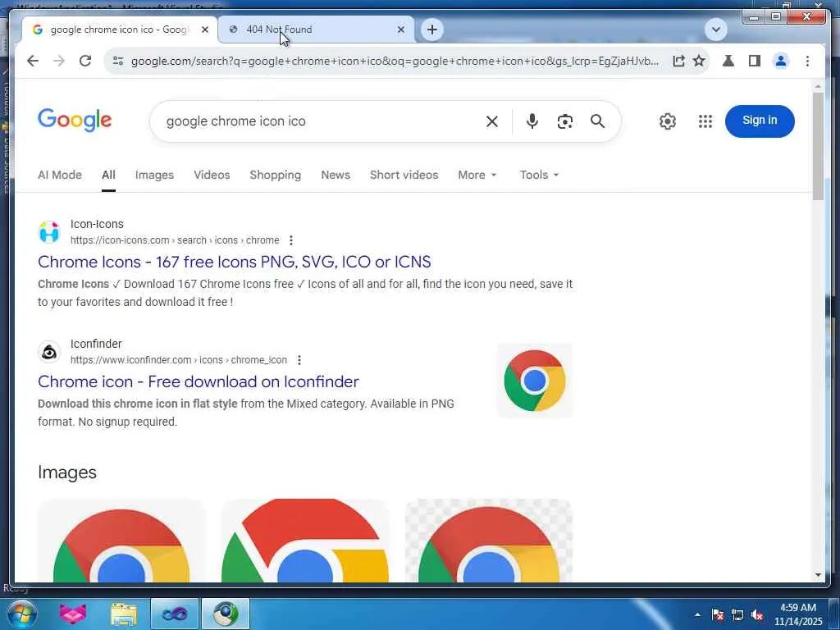Click the Images section heading
This screenshot has height=630, width=840.
[x=67, y=472]
